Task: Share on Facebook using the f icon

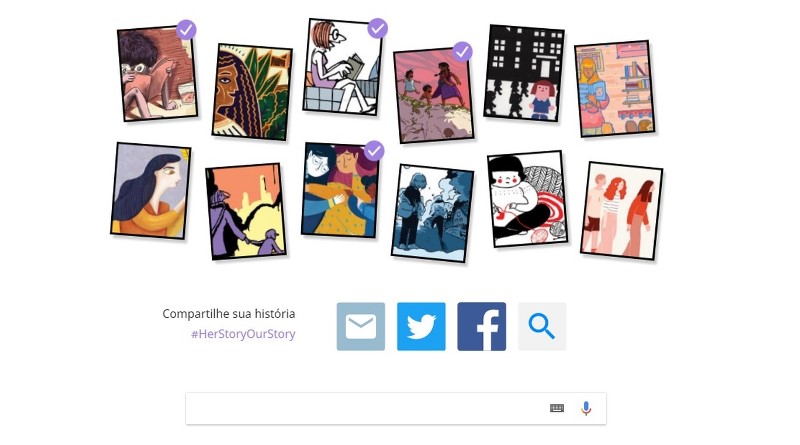Action: point(481,326)
